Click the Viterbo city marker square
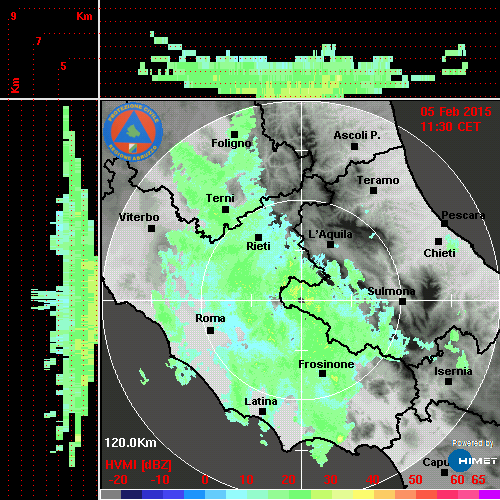The height and width of the screenshot is (500, 500). pyautogui.click(x=151, y=229)
